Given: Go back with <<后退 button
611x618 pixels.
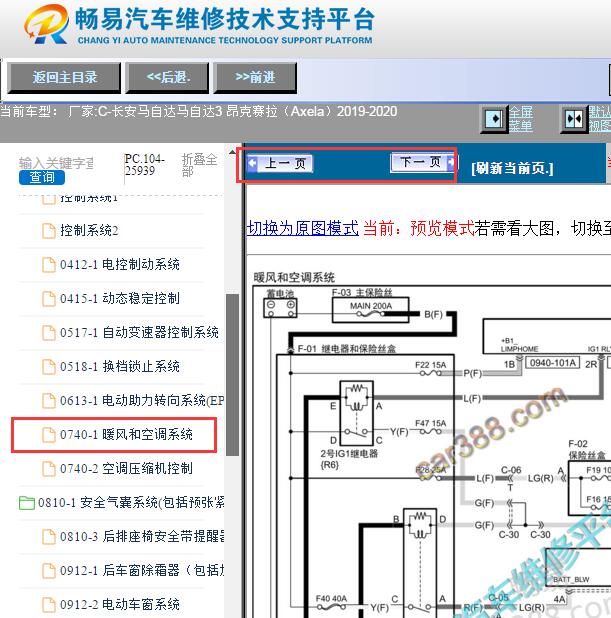Looking at the screenshot, I should tap(168, 77).
